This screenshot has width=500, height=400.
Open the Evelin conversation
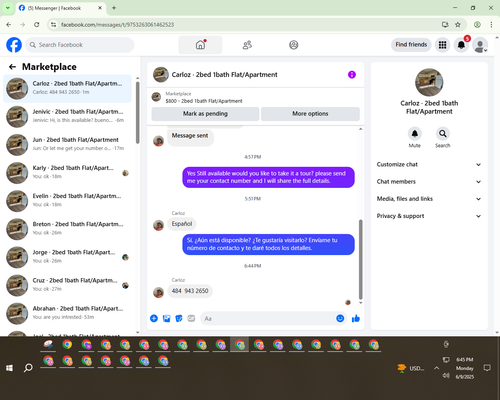[x=67, y=201]
